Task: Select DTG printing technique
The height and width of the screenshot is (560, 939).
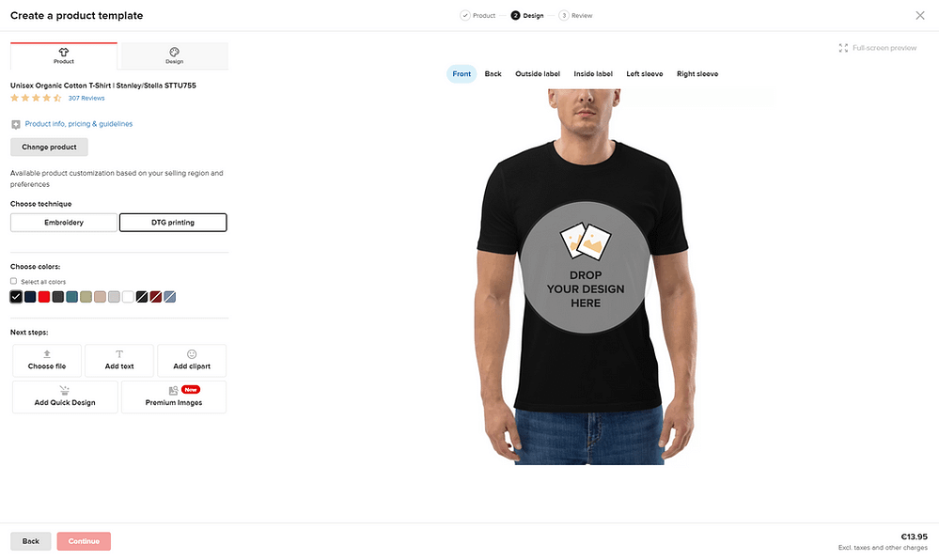Action: (x=173, y=222)
